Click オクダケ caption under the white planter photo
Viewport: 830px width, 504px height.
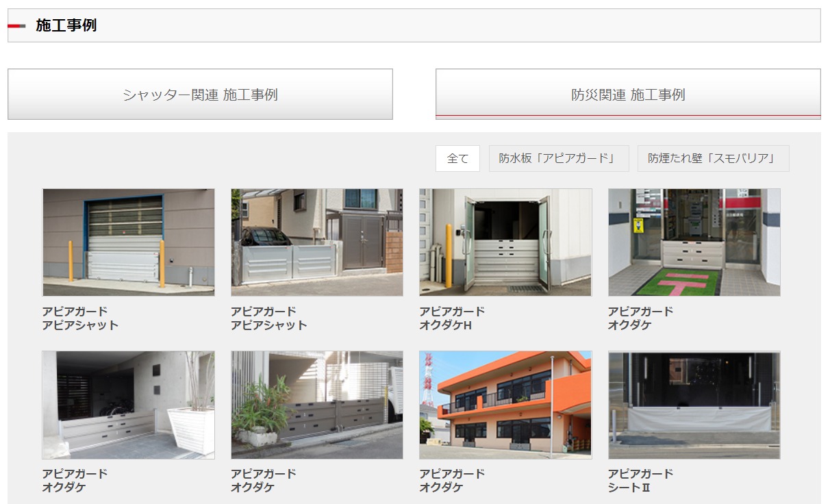64,488
